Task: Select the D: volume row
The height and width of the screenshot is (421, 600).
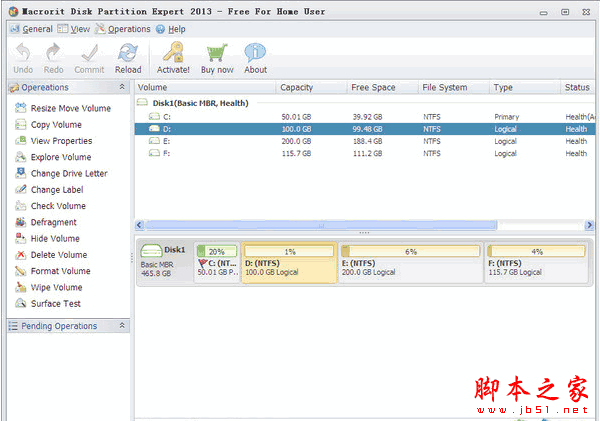Action: click(x=365, y=129)
